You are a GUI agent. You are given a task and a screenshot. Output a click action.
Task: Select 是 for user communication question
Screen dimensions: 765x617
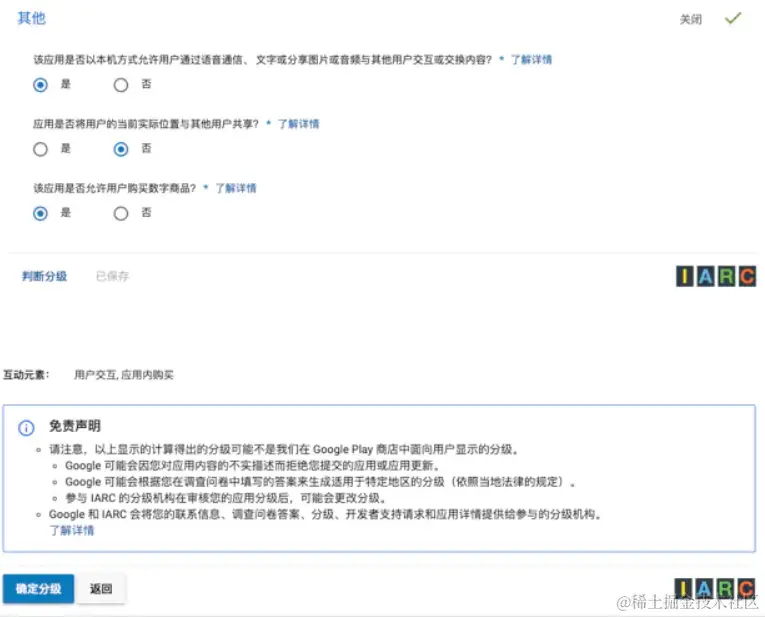40,85
